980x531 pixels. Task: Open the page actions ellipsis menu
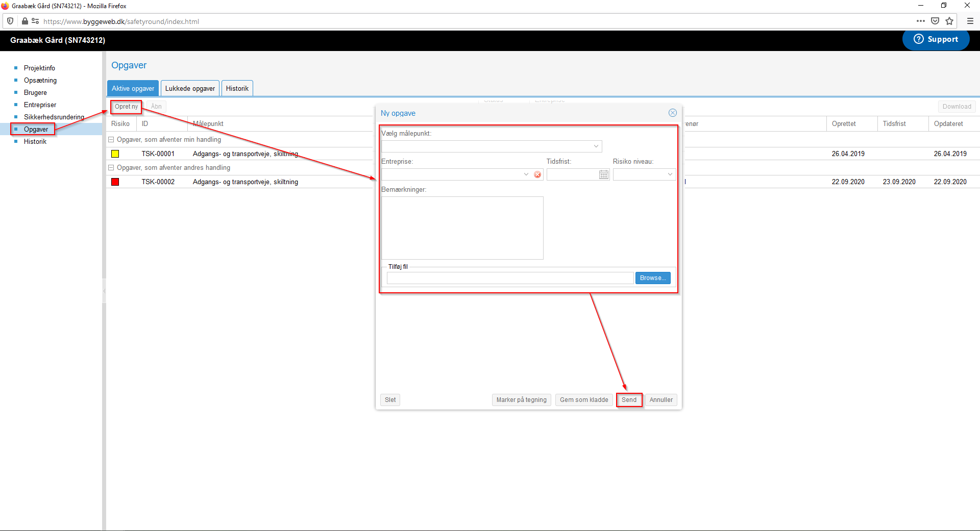(920, 21)
